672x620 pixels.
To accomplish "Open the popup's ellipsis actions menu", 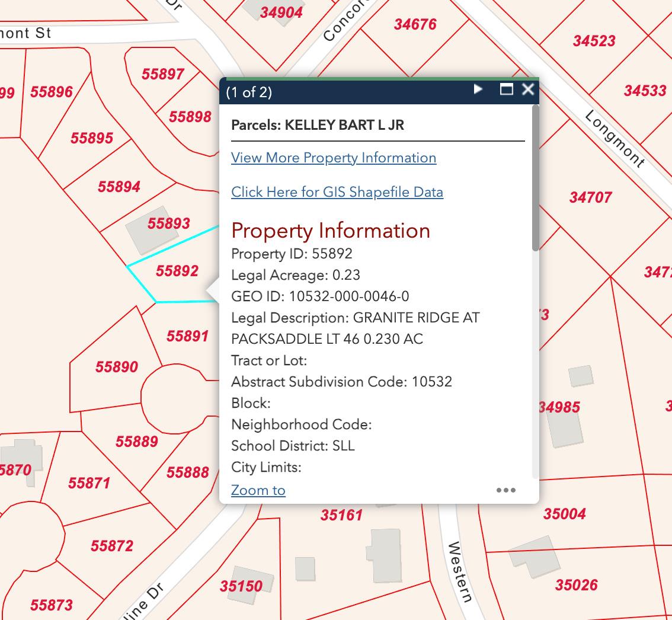I will click(505, 490).
